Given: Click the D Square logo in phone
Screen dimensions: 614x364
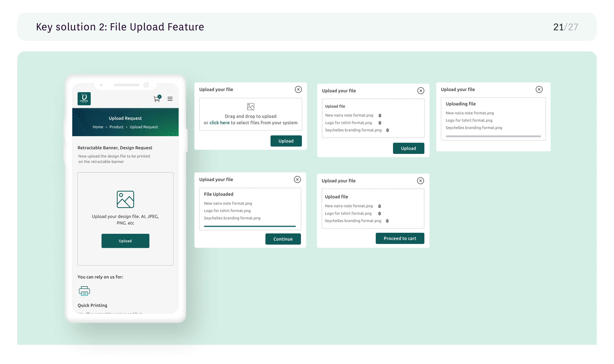Looking at the screenshot, I should [84, 99].
